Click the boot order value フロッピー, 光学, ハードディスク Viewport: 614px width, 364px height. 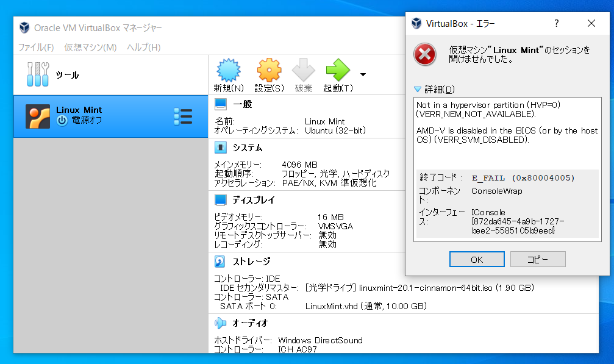335,174
